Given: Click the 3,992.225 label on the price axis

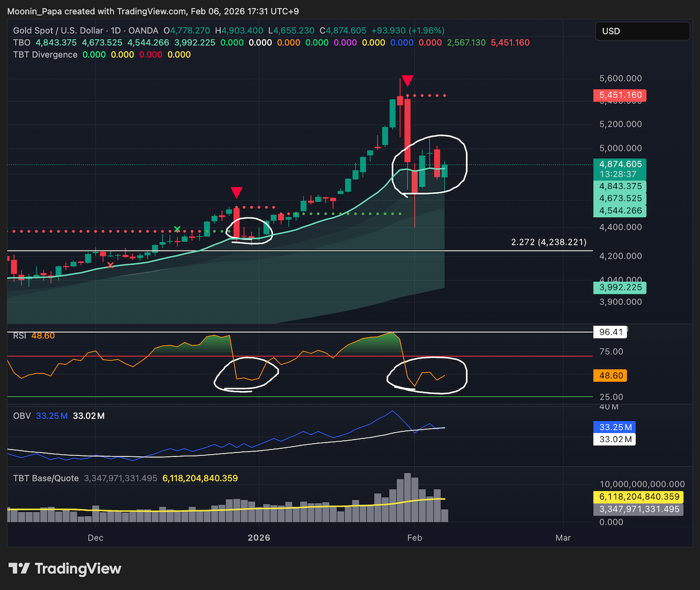Looking at the screenshot, I should (x=619, y=287).
